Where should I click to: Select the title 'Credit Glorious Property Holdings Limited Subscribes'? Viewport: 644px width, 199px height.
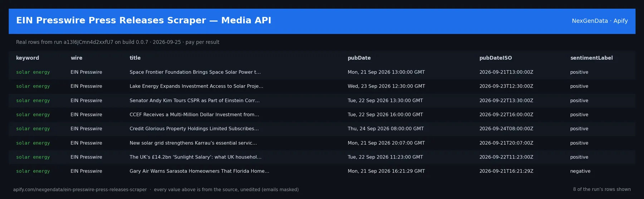[192, 129]
